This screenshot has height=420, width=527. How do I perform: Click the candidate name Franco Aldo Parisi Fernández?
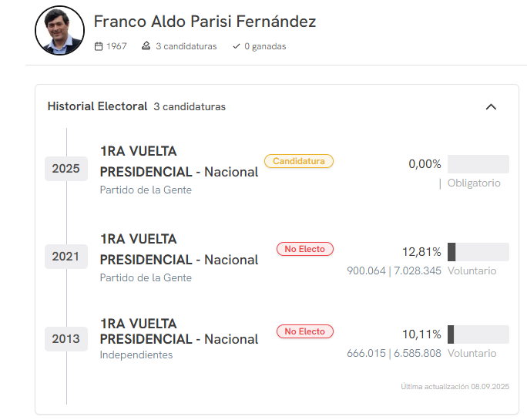coord(205,22)
